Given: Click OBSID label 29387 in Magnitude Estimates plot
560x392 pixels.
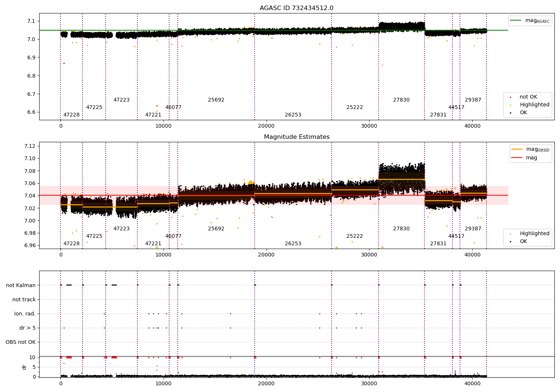Looking at the screenshot, I should 473,229.
